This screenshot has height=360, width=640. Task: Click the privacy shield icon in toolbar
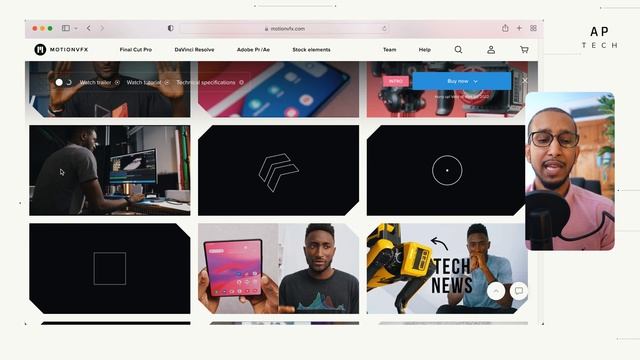171,28
